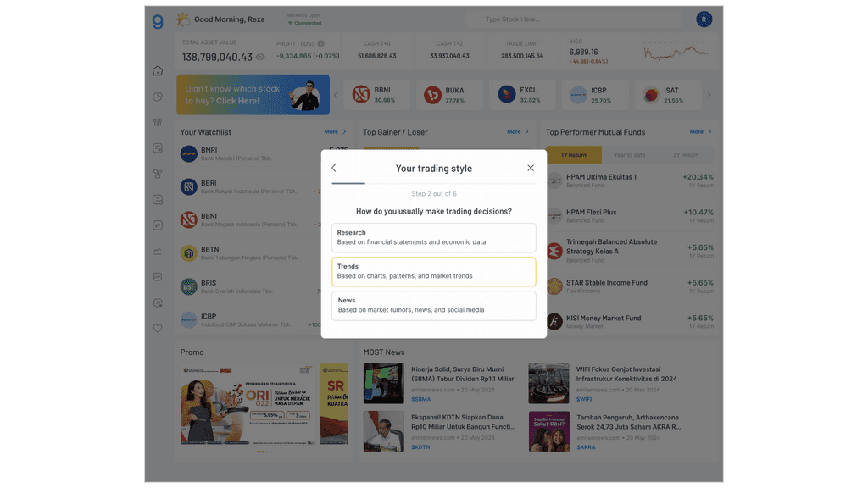This screenshot has width=868, height=488.
Task: Open the ISAT stock card
Action: click(x=668, y=95)
